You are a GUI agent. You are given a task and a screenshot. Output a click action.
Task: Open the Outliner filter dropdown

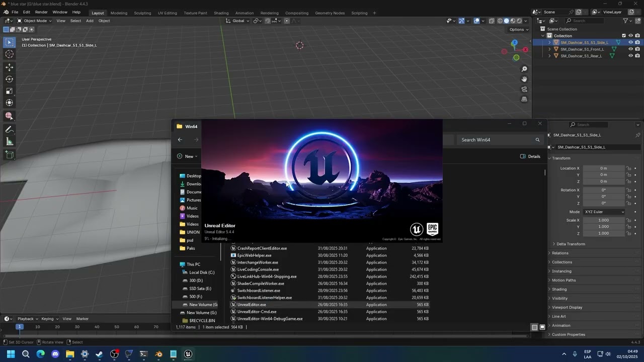(627, 21)
